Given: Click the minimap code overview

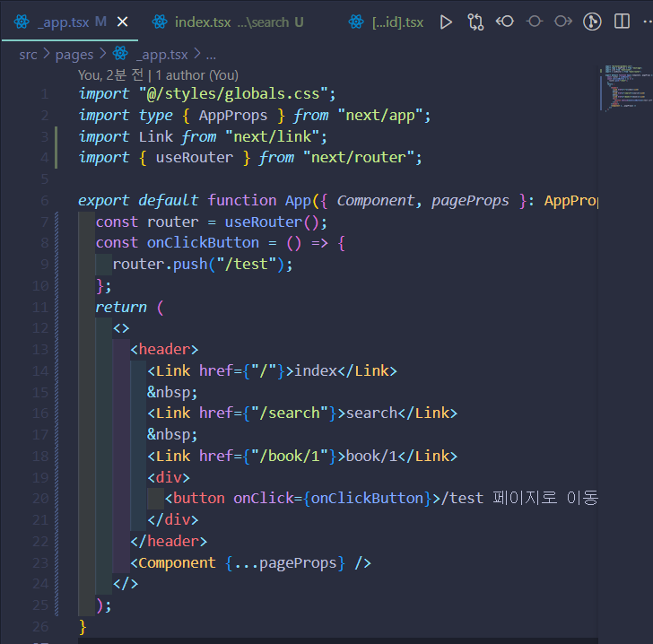Looking at the screenshot, I should (x=626, y=88).
